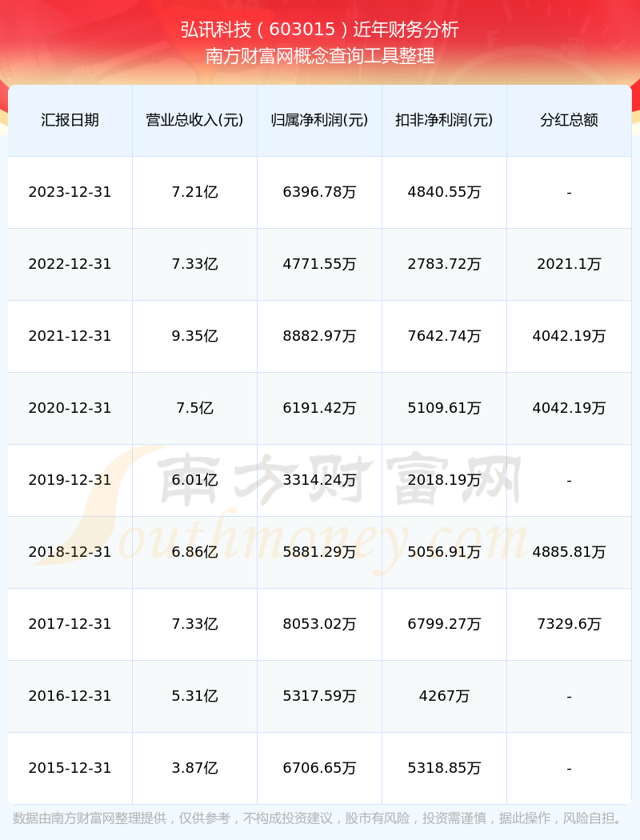Select the 2020-12-31 revenue 7.5亿
Image resolution: width=640 pixels, height=840 pixels.
click(194, 408)
